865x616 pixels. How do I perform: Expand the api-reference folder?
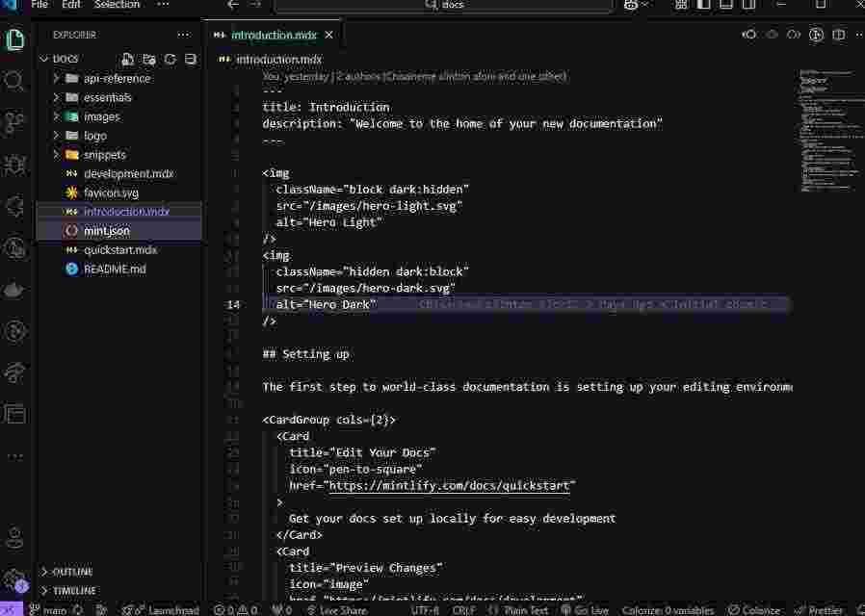117,79
